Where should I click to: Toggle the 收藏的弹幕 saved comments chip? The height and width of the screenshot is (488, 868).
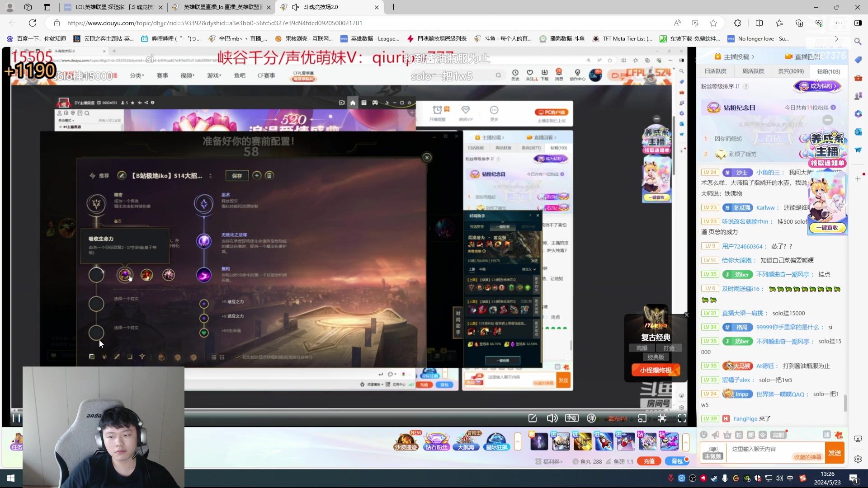(x=807, y=457)
